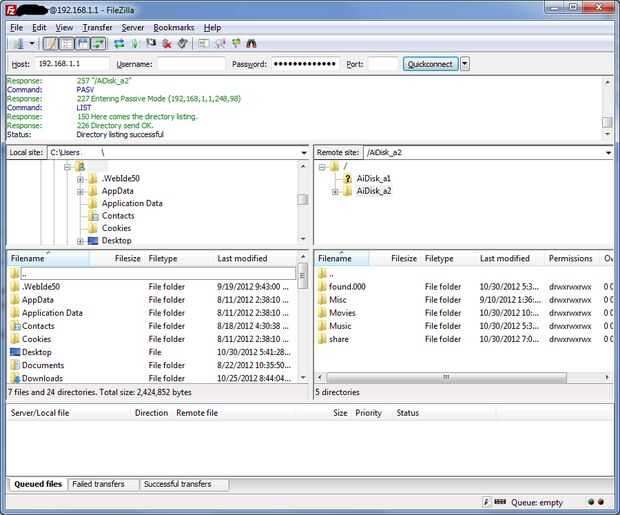Screen dimensions: 620x515
Task: Open the directory listing filters dialog
Action: tap(203, 44)
